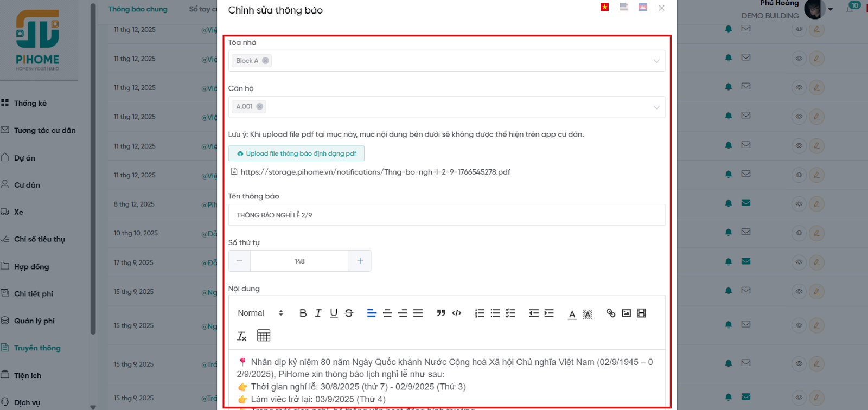Toggle strikethrough formatting
Viewport: 868px width, 410px height.
(x=349, y=313)
